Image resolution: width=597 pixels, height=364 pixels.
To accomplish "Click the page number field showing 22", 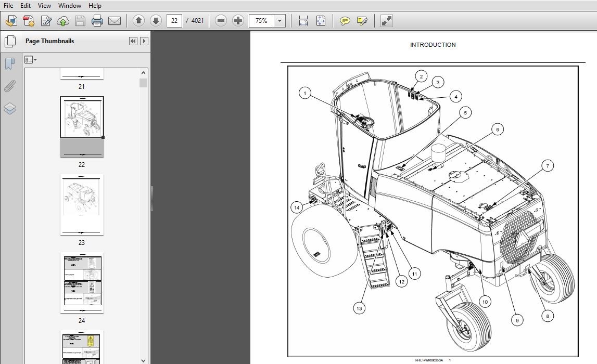I will 174,20.
